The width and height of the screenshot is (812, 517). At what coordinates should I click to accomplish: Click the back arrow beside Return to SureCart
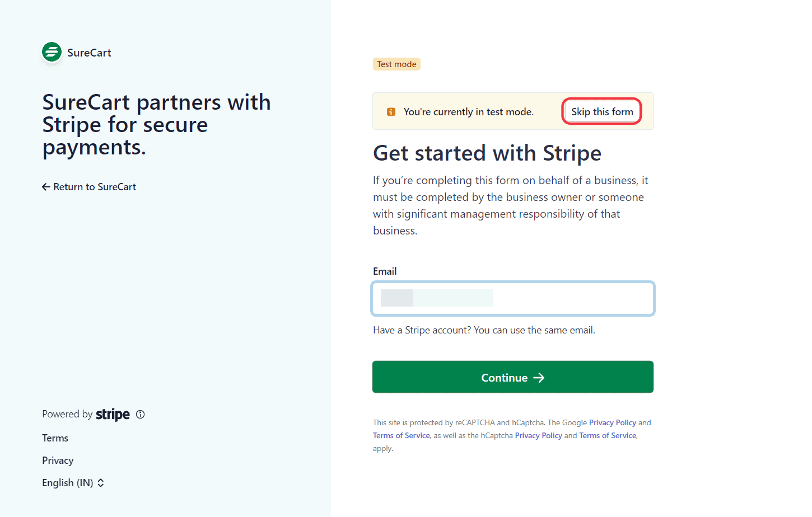pyautogui.click(x=46, y=186)
